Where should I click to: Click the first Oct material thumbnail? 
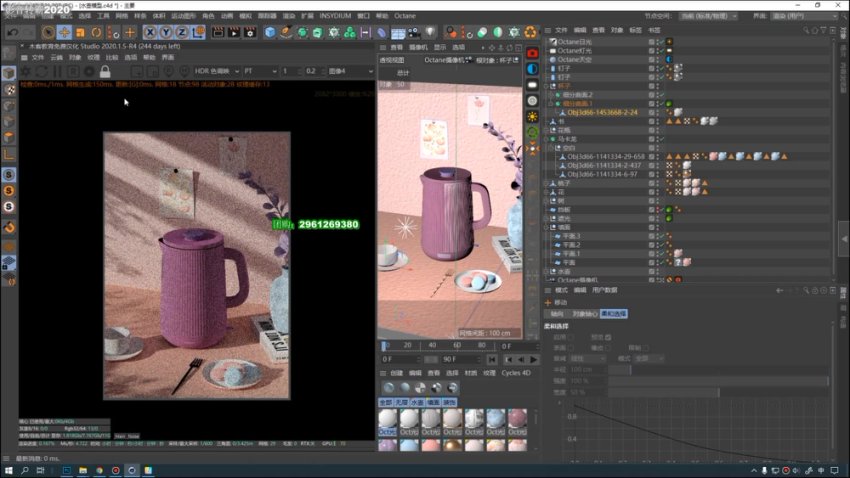tap(388, 418)
